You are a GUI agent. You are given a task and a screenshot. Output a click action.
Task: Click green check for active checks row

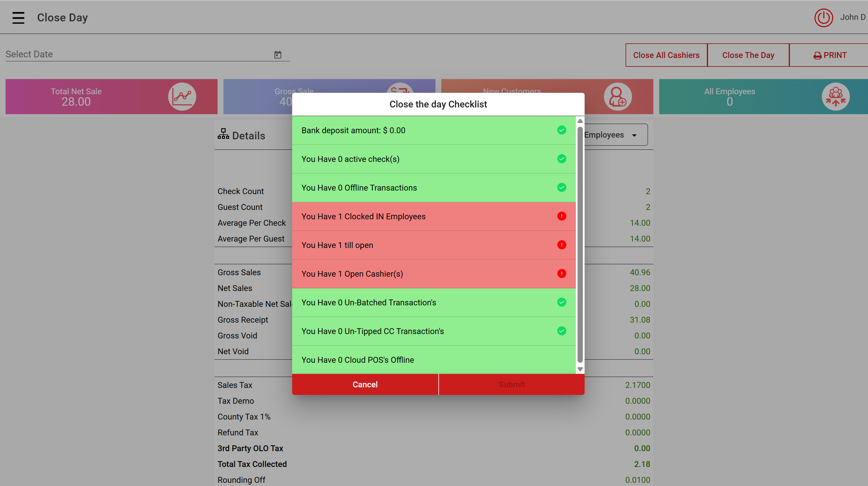(562, 159)
